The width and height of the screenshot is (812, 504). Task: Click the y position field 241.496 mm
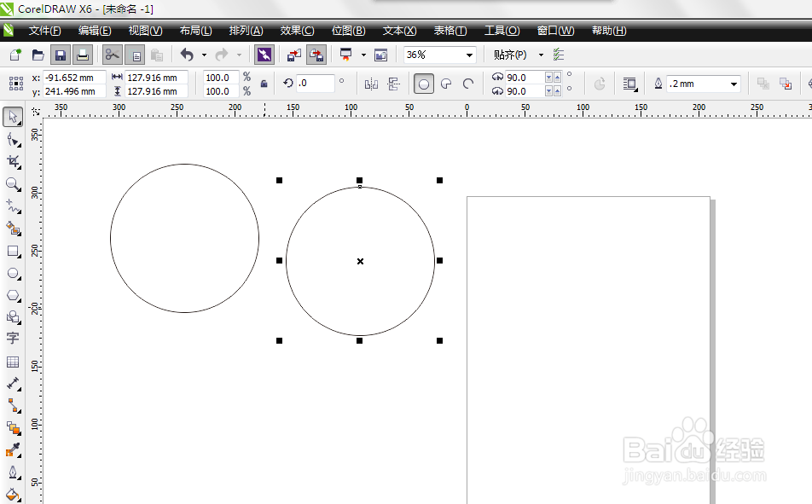[x=74, y=91]
